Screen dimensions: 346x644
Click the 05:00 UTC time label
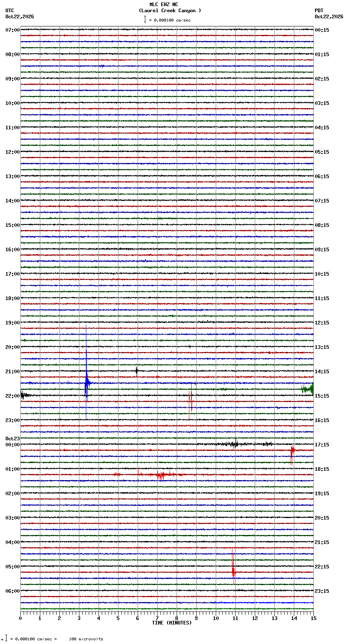tap(13, 567)
